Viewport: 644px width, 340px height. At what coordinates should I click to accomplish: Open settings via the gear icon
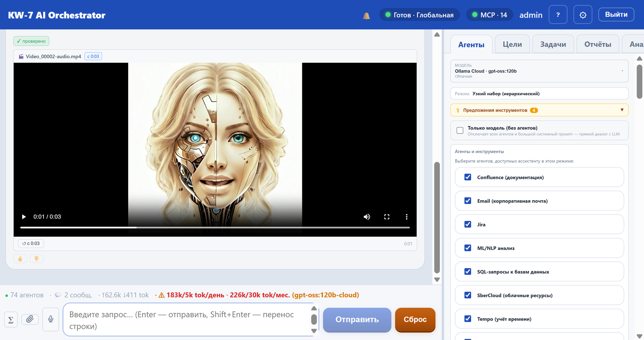point(583,15)
